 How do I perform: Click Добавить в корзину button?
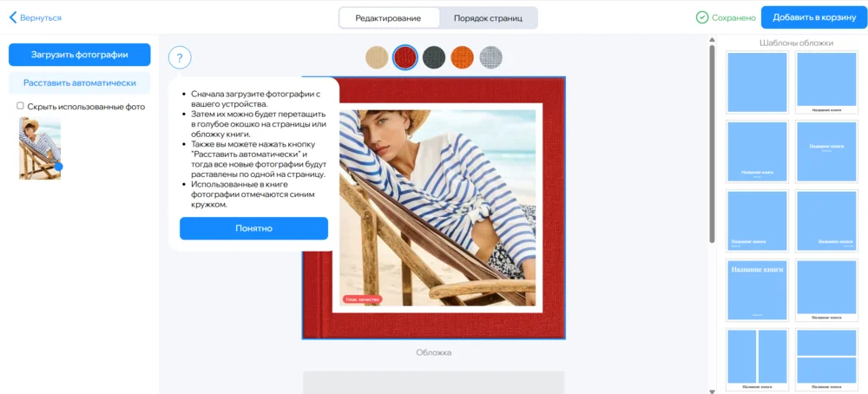[813, 17]
